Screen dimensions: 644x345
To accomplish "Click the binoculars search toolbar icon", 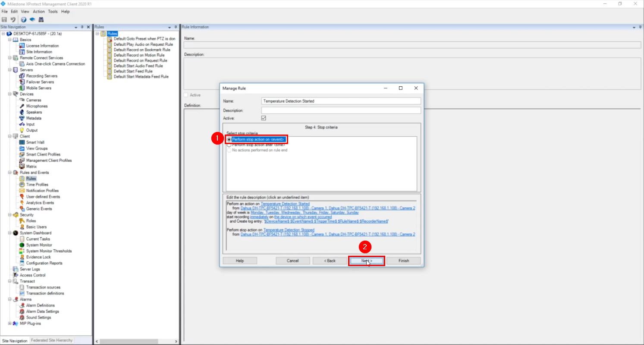I will tap(41, 19).
